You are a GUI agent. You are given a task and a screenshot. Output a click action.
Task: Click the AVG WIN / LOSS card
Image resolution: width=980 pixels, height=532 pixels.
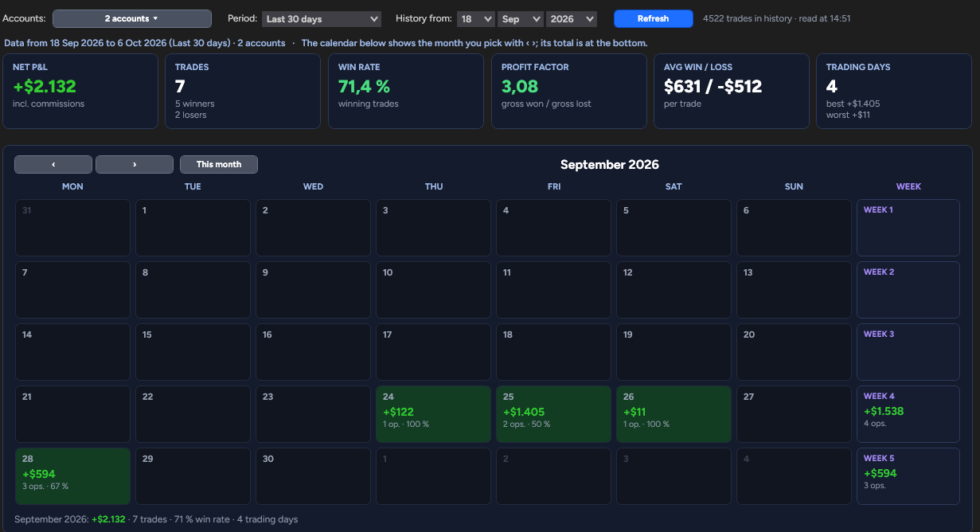pos(732,92)
